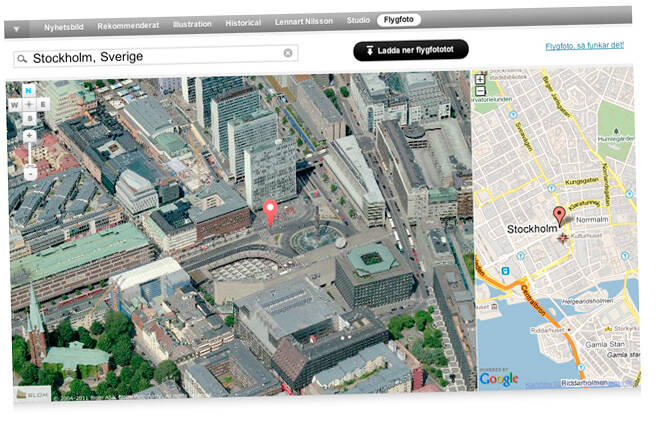Open the 'Flygfoto, så funkar det!' link
Viewport: 660px width, 422px height.
585,46
